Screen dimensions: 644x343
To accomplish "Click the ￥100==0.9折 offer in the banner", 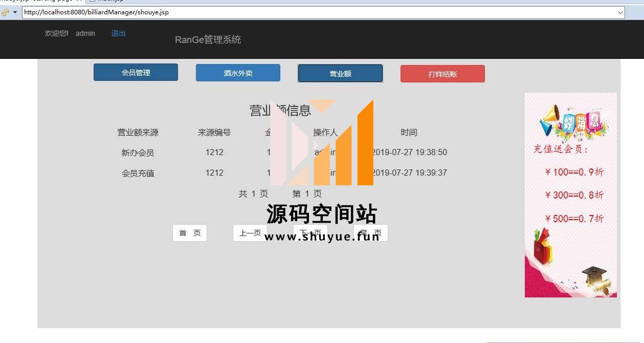I will 574,172.
